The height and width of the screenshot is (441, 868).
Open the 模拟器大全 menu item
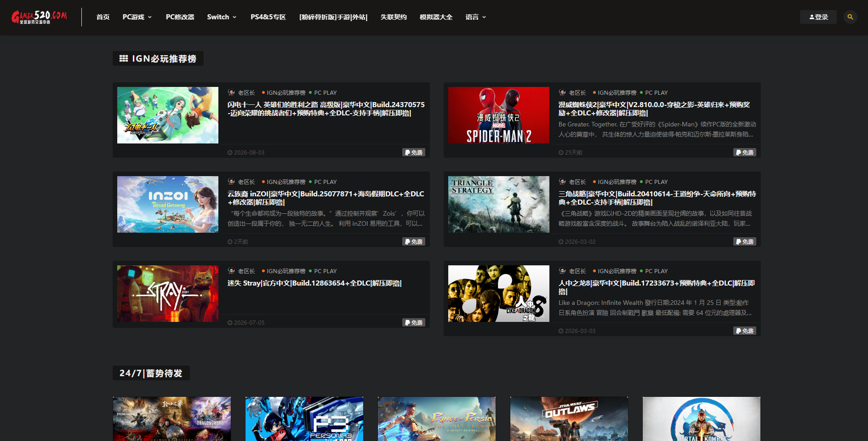(x=436, y=17)
